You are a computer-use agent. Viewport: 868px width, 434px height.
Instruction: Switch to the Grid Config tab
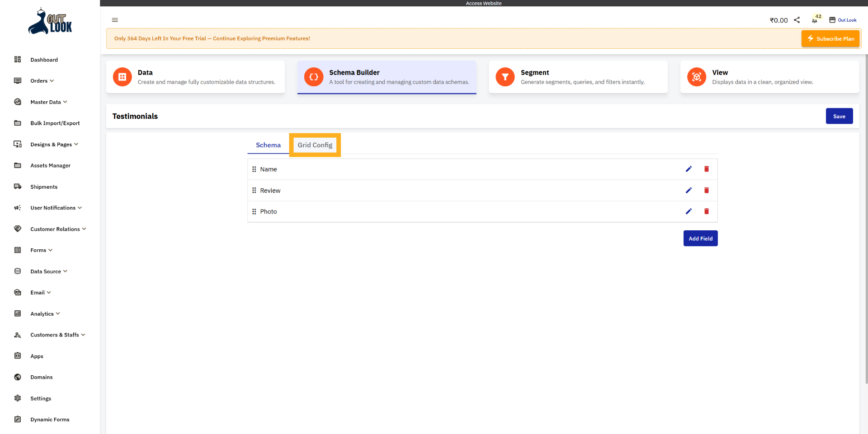pos(315,145)
